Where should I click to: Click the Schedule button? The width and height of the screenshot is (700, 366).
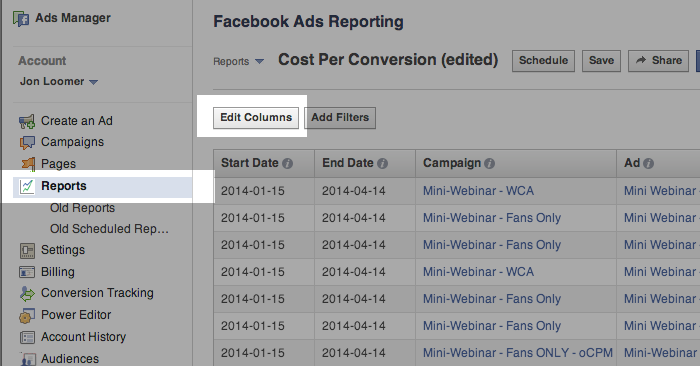(x=543, y=61)
